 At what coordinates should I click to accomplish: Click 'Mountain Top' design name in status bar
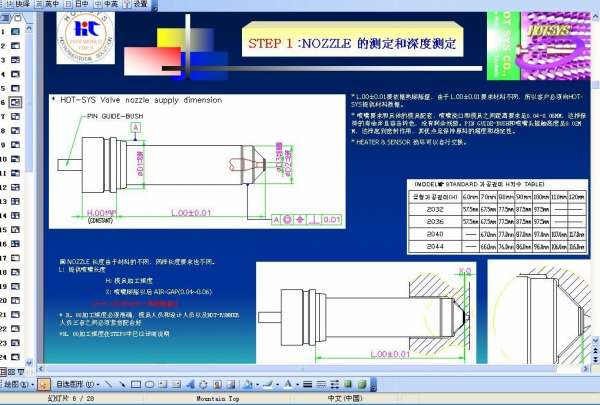pos(218,398)
